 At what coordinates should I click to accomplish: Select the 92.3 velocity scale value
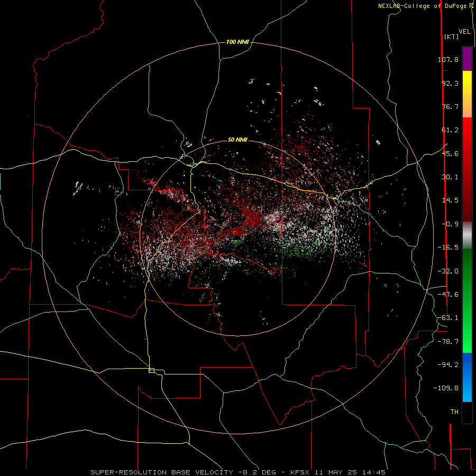[450, 83]
